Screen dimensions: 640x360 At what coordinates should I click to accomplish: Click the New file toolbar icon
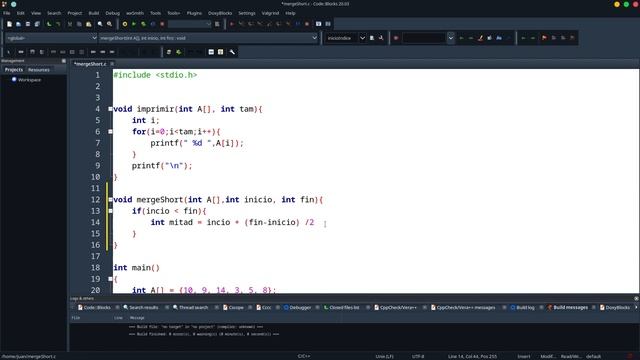click(9, 24)
